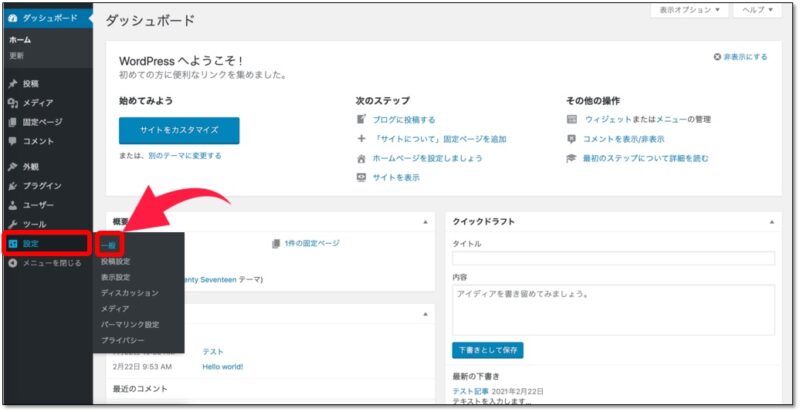
Task: Open the テスト post link in activity
Action: [x=213, y=351]
